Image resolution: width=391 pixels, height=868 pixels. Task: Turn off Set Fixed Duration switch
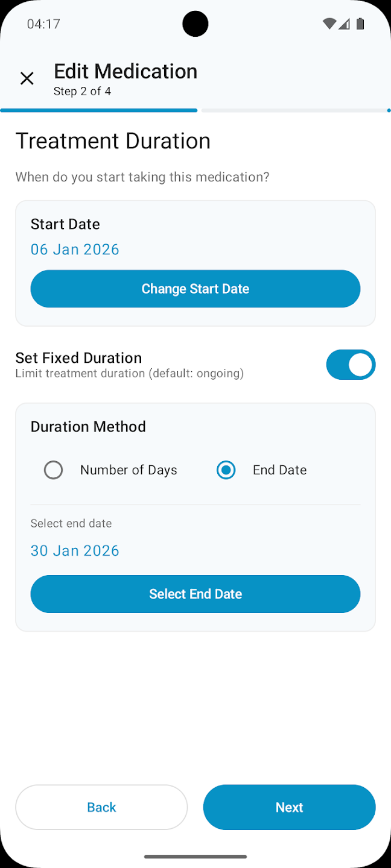pyautogui.click(x=351, y=365)
